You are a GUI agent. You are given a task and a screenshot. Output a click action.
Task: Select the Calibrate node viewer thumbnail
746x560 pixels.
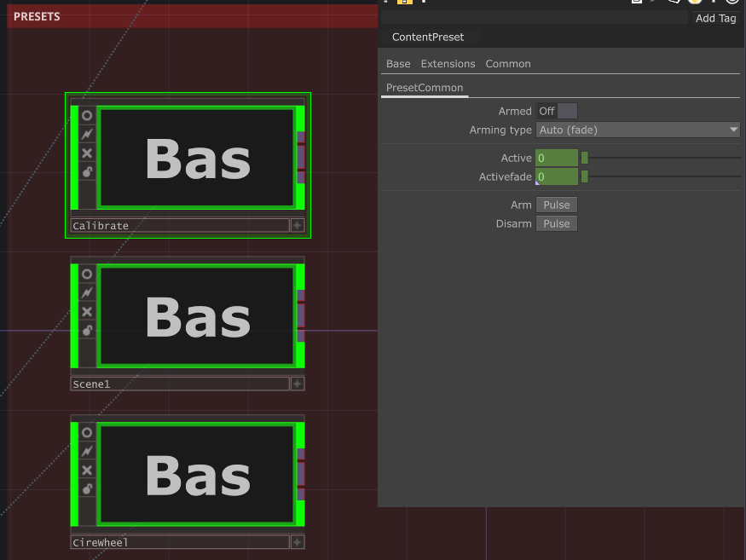tap(197, 158)
